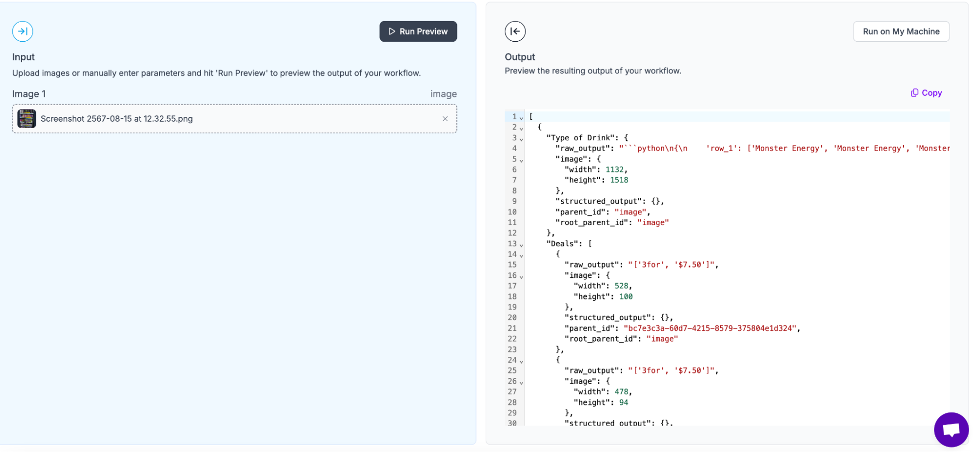Click the "image" type label beside Image 1
The height and width of the screenshot is (452, 980).
coord(443,94)
